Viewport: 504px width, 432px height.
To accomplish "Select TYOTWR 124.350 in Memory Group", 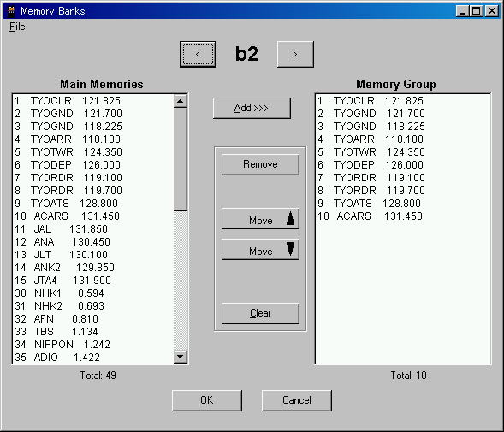I will (x=403, y=152).
